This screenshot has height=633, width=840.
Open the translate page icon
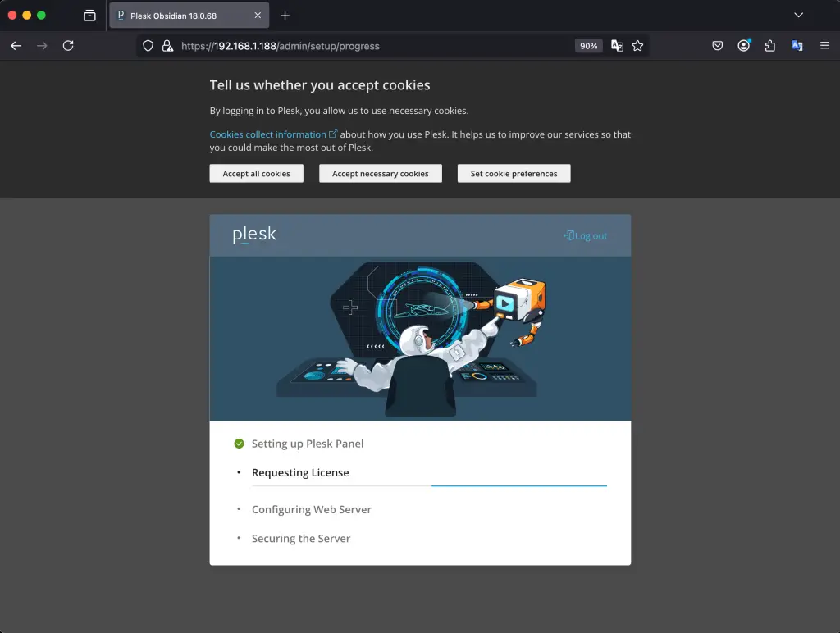(617, 46)
